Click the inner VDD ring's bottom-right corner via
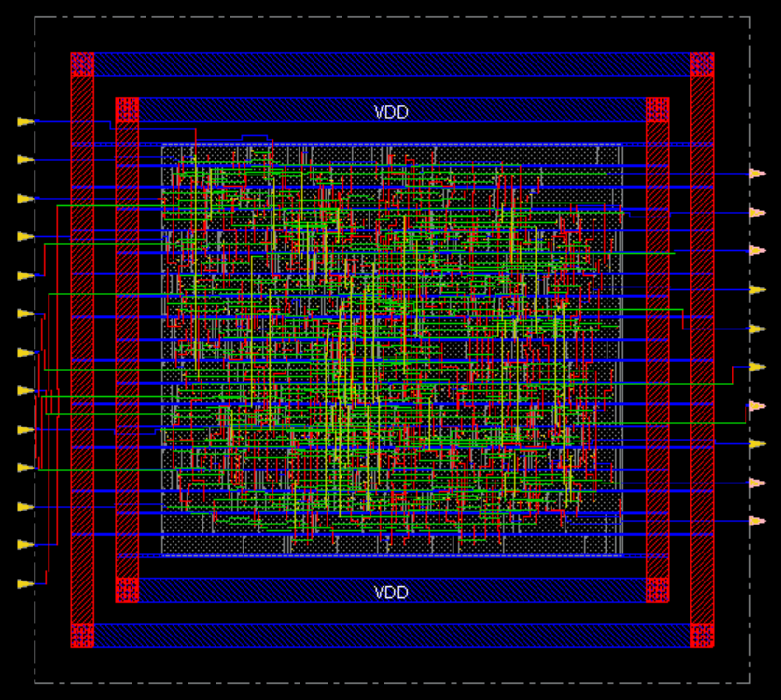 click(658, 591)
